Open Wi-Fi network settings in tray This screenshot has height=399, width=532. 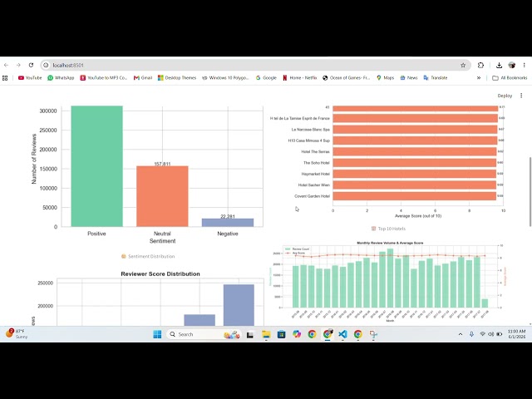point(482,334)
